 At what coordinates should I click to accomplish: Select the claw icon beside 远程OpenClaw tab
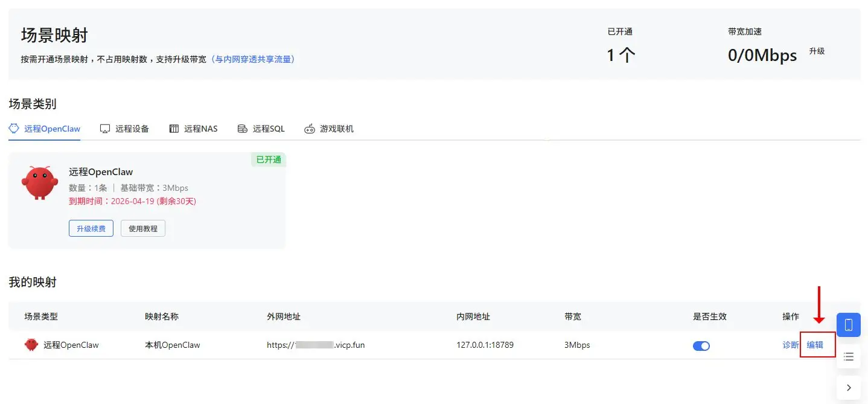(13, 128)
